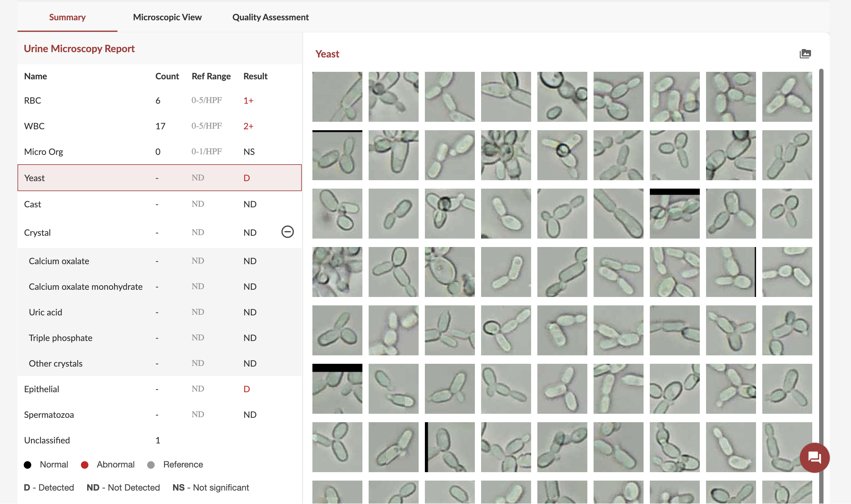Click the Result column header

[x=256, y=76]
